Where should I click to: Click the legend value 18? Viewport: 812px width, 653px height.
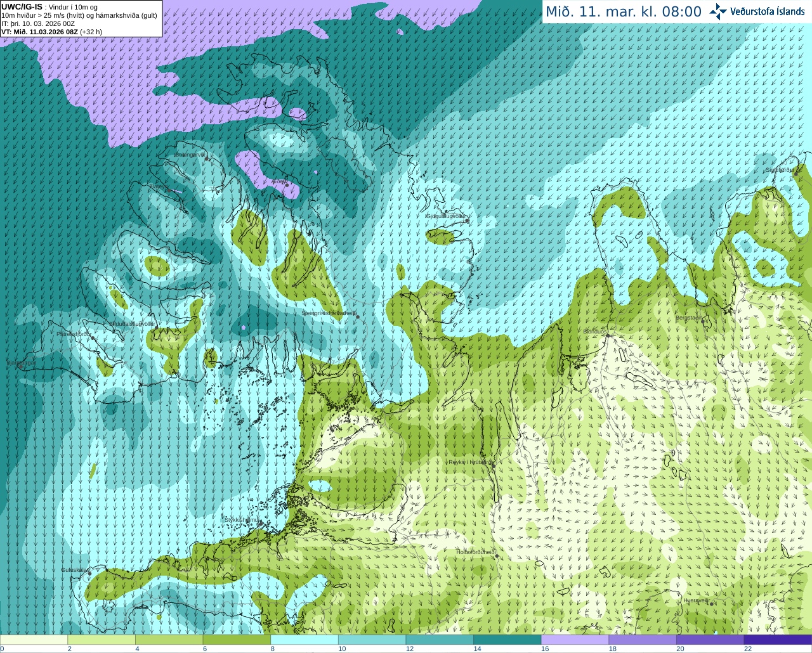coord(613,649)
